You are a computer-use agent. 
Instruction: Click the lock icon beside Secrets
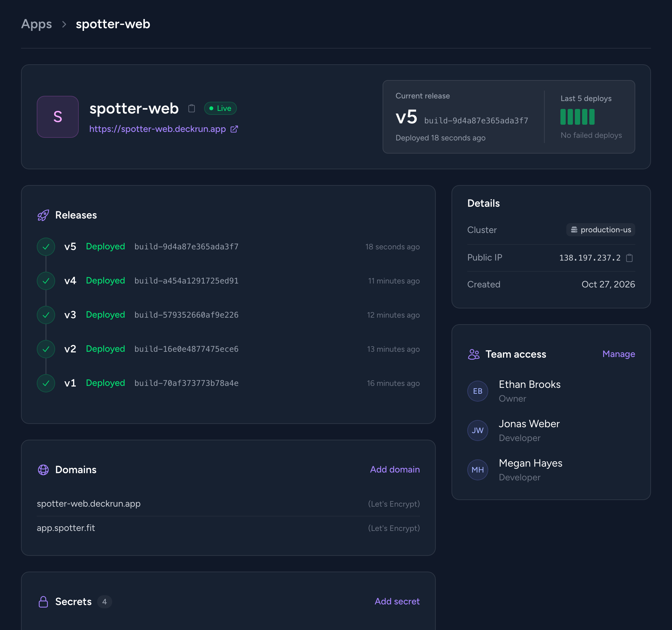pos(43,602)
